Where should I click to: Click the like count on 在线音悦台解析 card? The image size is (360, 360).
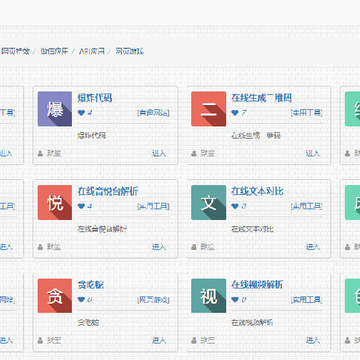(x=90, y=206)
